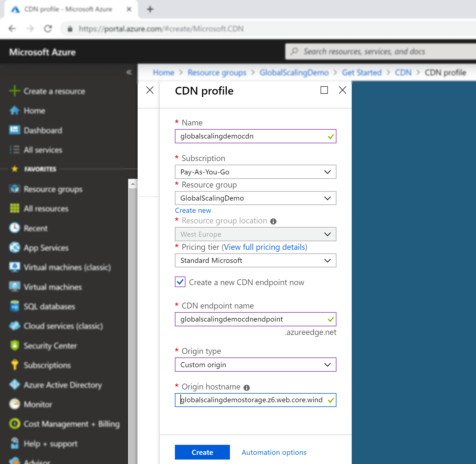Open Help + support icon
This screenshot has height=464, width=476.
pyautogui.click(x=14, y=443)
